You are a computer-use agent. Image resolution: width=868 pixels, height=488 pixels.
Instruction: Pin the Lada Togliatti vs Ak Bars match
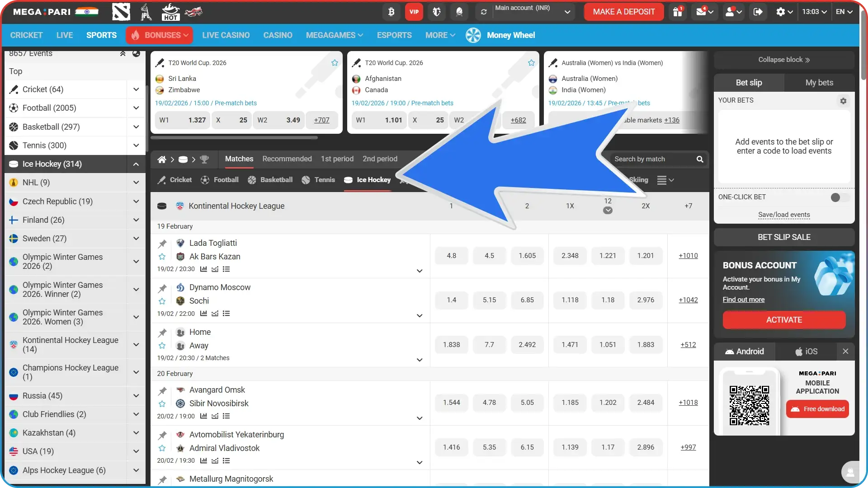point(162,244)
